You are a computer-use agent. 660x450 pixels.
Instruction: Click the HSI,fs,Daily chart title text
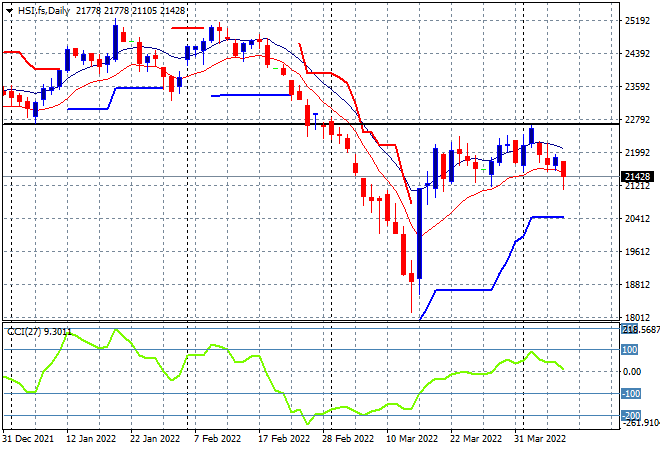[44, 11]
